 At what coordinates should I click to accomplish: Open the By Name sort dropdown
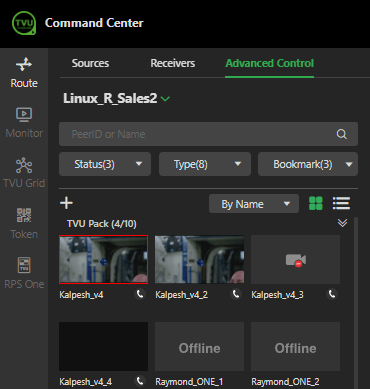[254, 204]
